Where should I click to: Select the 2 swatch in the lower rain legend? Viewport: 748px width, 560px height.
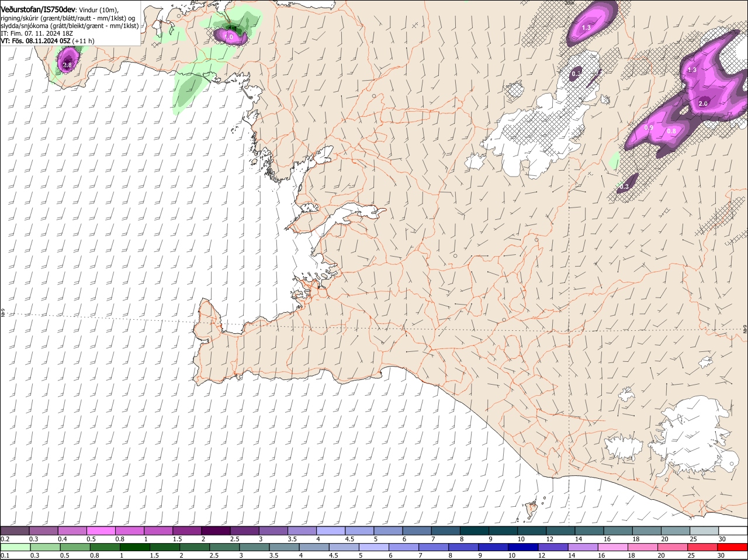[196, 547]
